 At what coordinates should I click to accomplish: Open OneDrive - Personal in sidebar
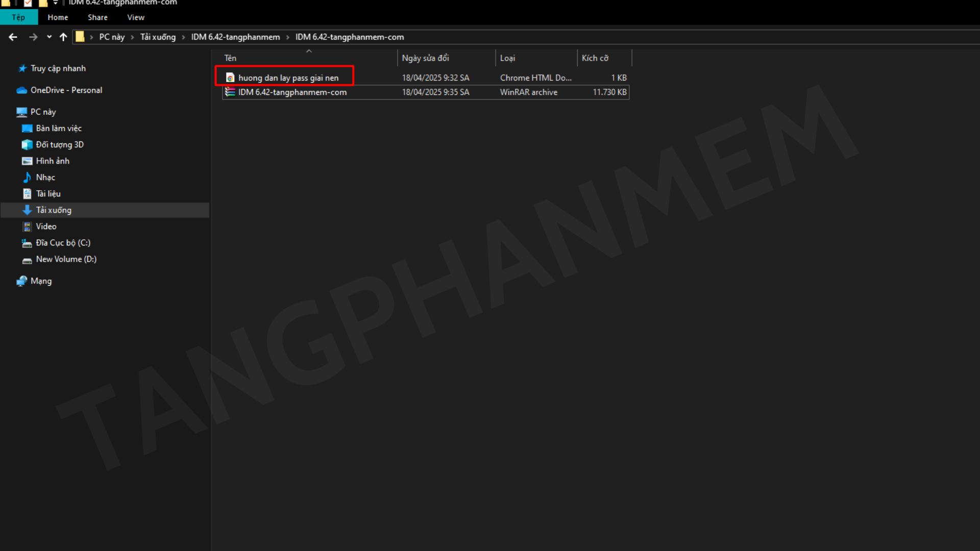coord(66,90)
